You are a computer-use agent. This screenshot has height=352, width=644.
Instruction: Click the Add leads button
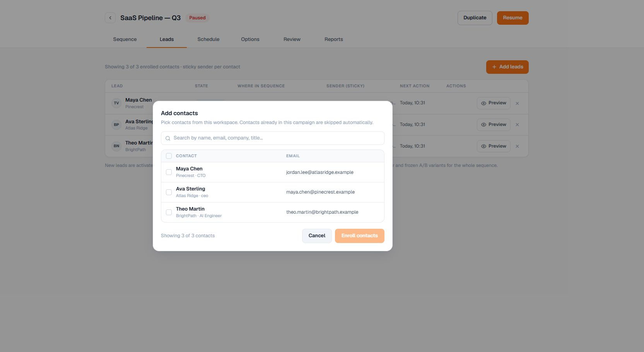(x=507, y=67)
